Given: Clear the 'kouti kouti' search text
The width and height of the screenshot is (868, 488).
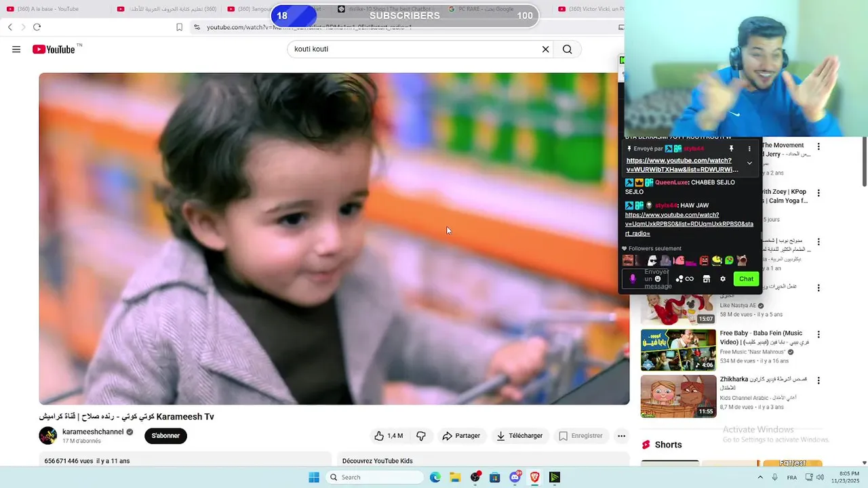Looking at the screenshot, I should coord(545,49).
